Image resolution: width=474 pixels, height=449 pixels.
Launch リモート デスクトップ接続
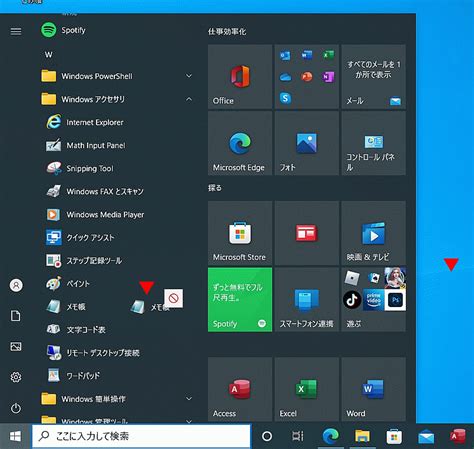117,353
